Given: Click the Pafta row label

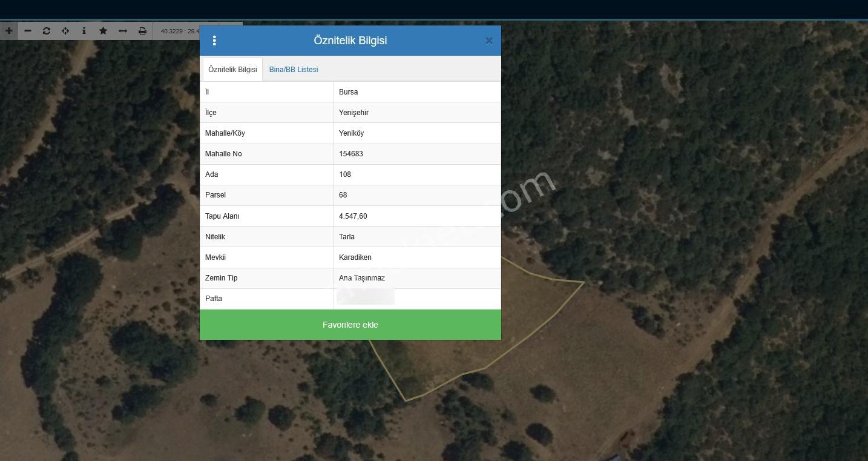Looking at the screenshot, I should point(214,299).
